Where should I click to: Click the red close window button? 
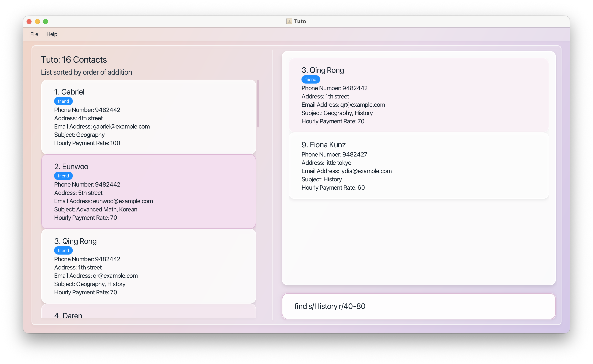pyautogui.click(x=29, y=21)
